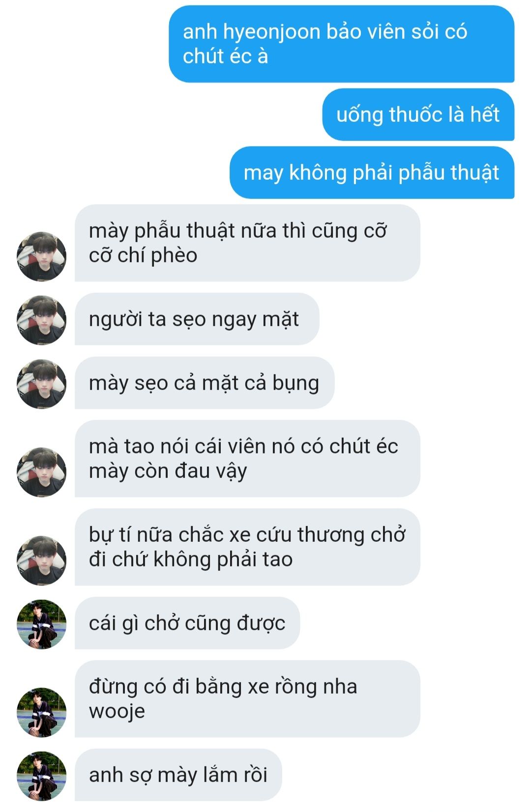Tap avatar beside 'mày phẫu thuật nữa' message

pos(41,256)
